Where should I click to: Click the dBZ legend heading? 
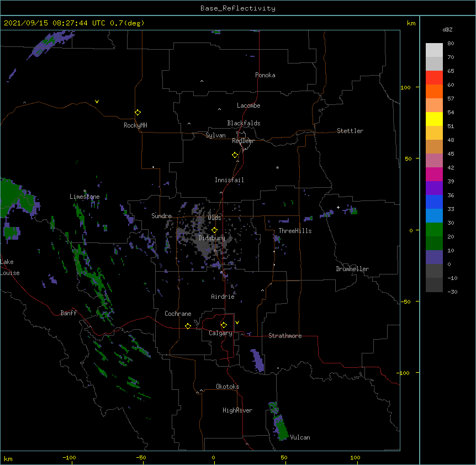(447, 29)
